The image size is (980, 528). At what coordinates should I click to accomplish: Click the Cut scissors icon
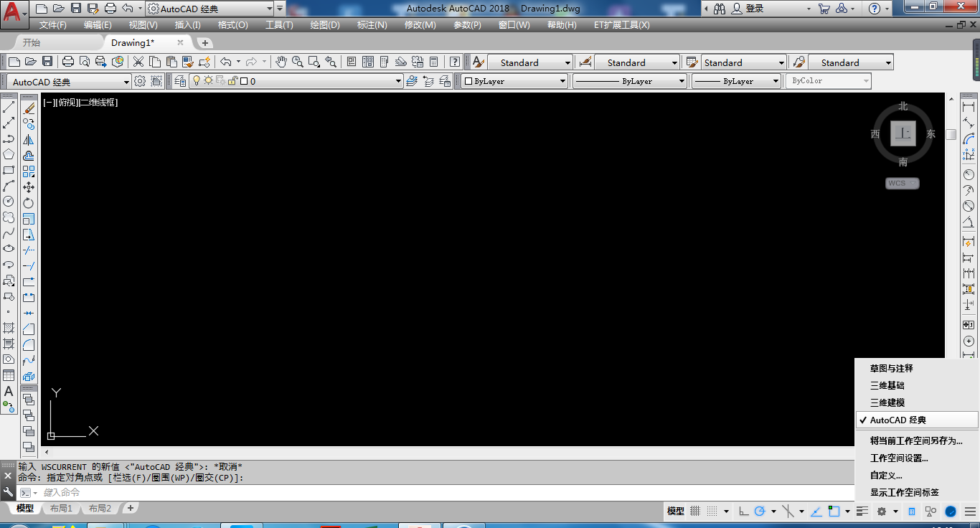click(138, 62)
